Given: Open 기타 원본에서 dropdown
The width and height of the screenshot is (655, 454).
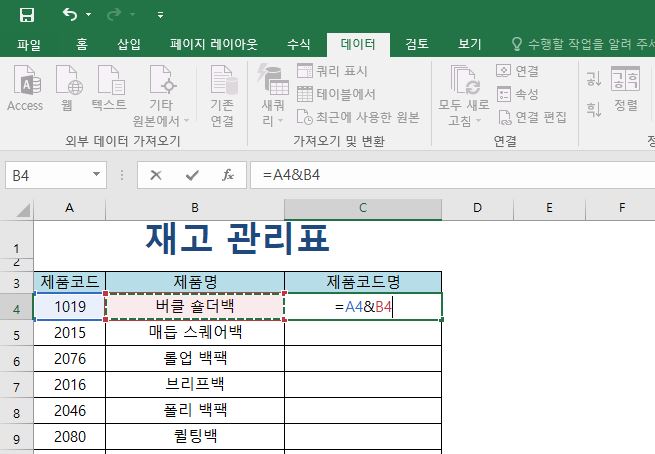Looking at the screenshot, I should coord(161,96).
